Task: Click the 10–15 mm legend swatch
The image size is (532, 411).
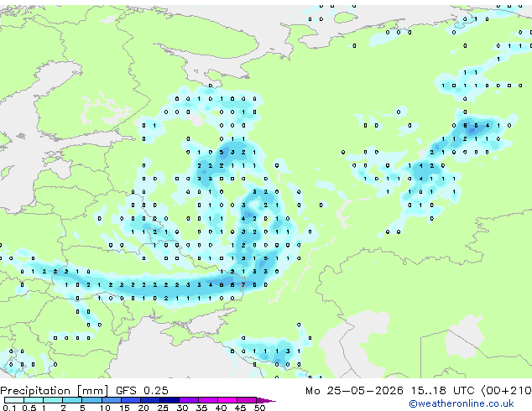Action: pos(111,400)
